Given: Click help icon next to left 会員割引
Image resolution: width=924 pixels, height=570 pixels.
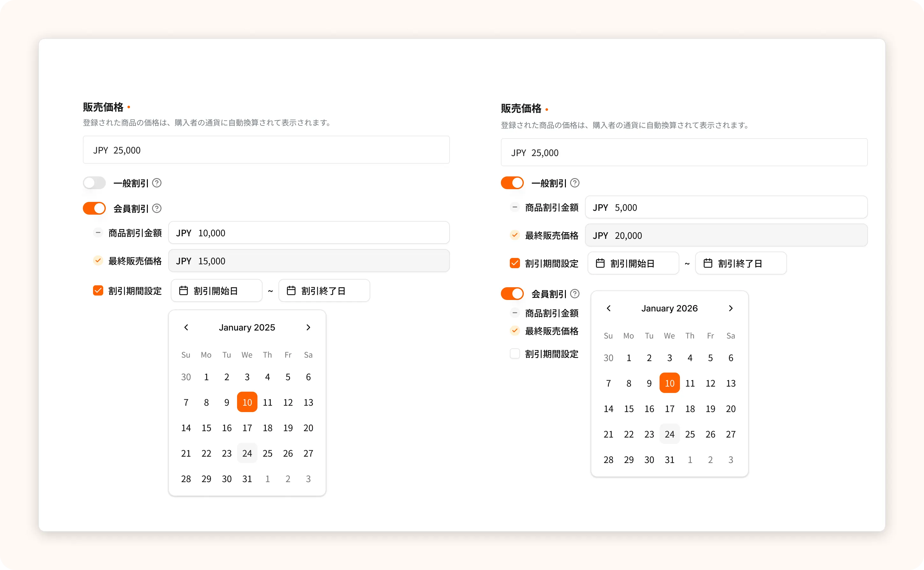Looking at the screenshot, I should (x=156, y=209).
